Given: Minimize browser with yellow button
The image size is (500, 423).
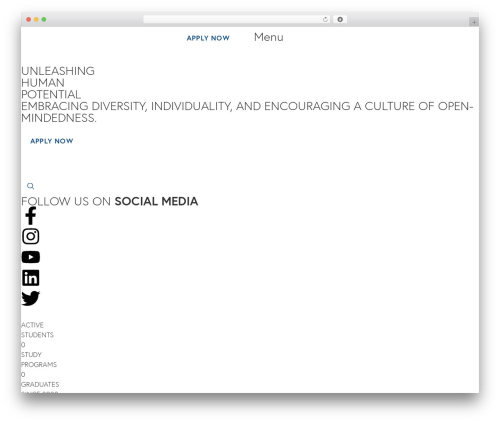Looking at the screenshot, I should click(x=36, y=19).
